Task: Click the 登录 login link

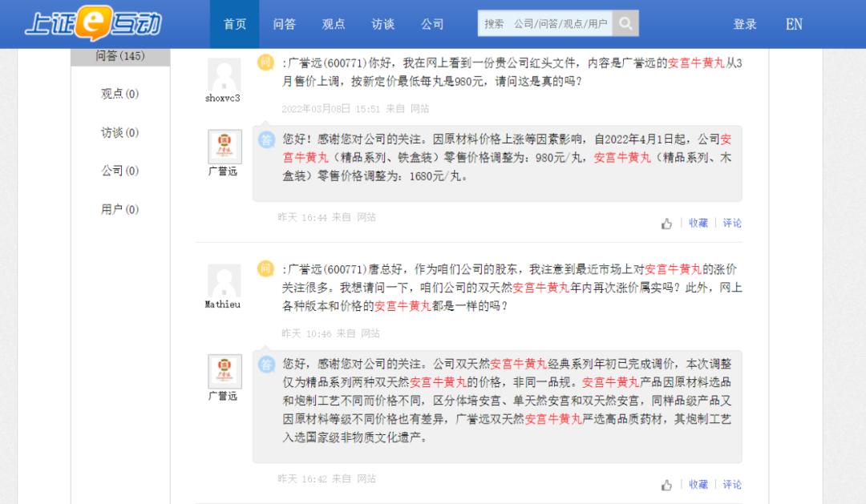Action: pyautogui.click(x=744, y=24)
